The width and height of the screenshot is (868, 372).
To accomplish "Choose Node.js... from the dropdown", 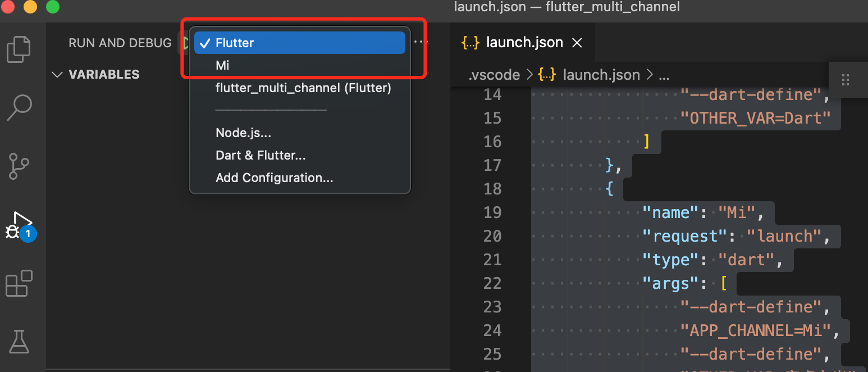I will click(x=243, y=133).
